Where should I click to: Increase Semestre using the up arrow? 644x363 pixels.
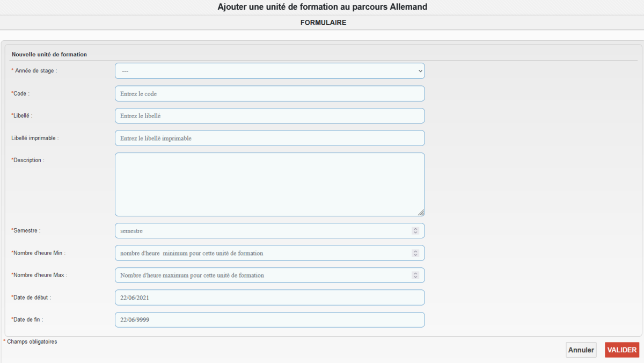click(415, 229)
